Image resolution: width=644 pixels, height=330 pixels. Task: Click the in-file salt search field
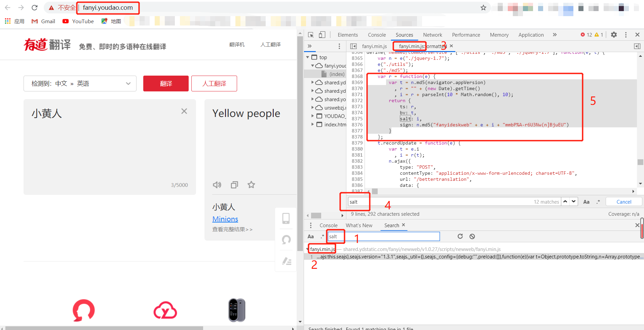454,202
